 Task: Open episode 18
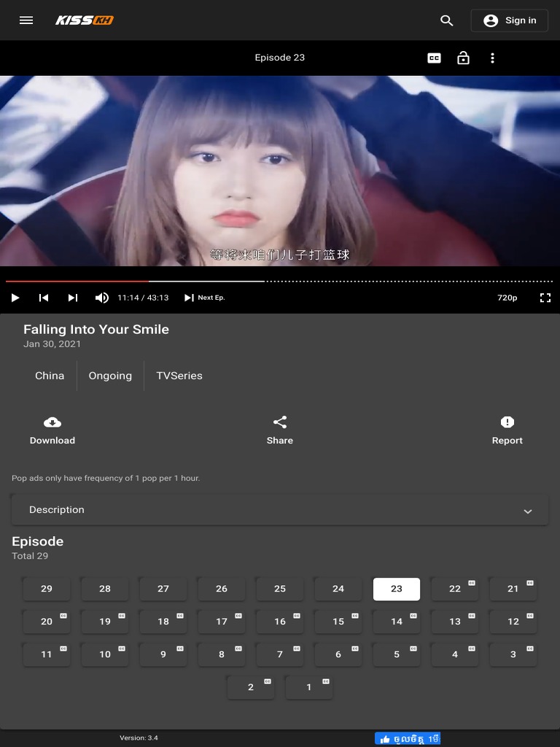[x=163, y=622]
